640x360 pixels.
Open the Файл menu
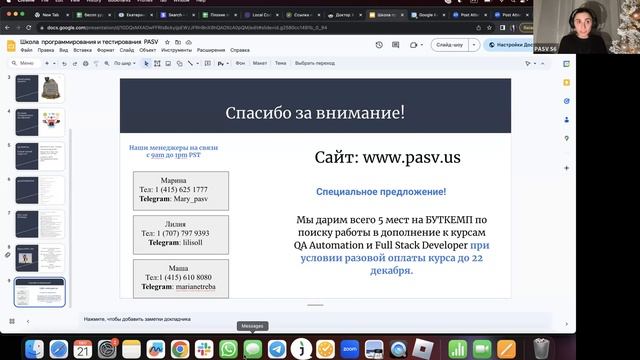pyautogui.click(x=26, y=50)
